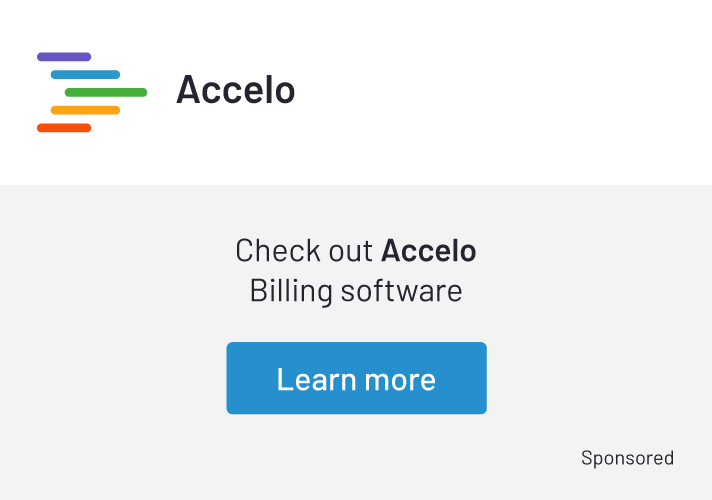Click the green bar of the logo
712x500 pixels.
click(106, 92)
